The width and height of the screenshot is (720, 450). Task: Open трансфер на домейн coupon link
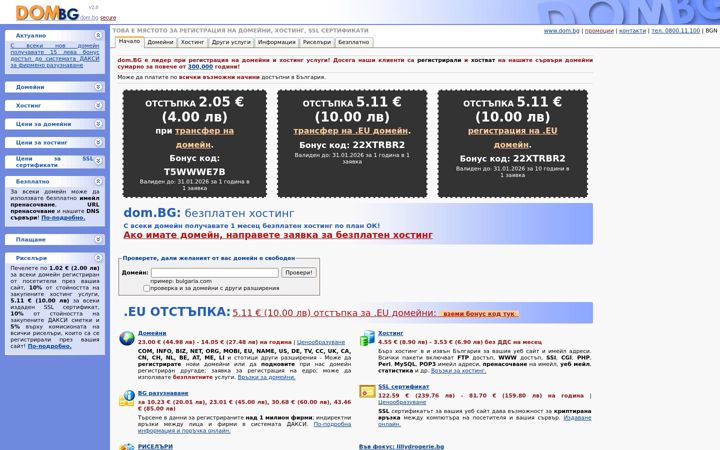tap(205, 138)
